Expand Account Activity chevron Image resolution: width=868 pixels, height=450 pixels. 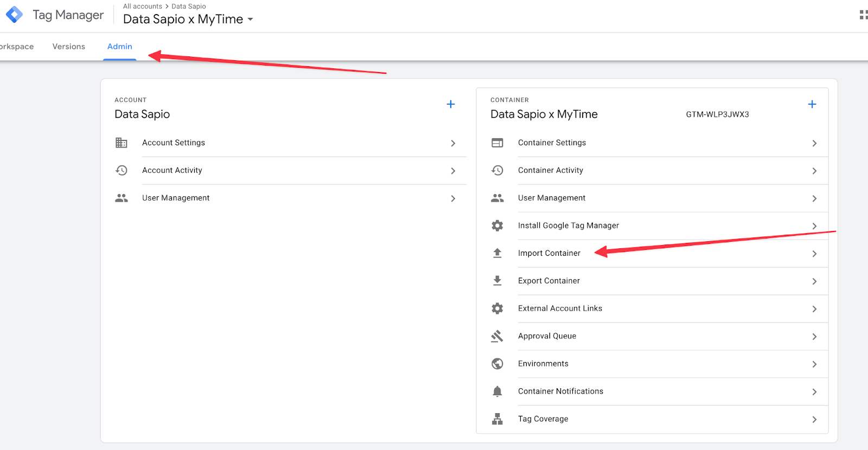pyautogui.click(x=453, y=171)
